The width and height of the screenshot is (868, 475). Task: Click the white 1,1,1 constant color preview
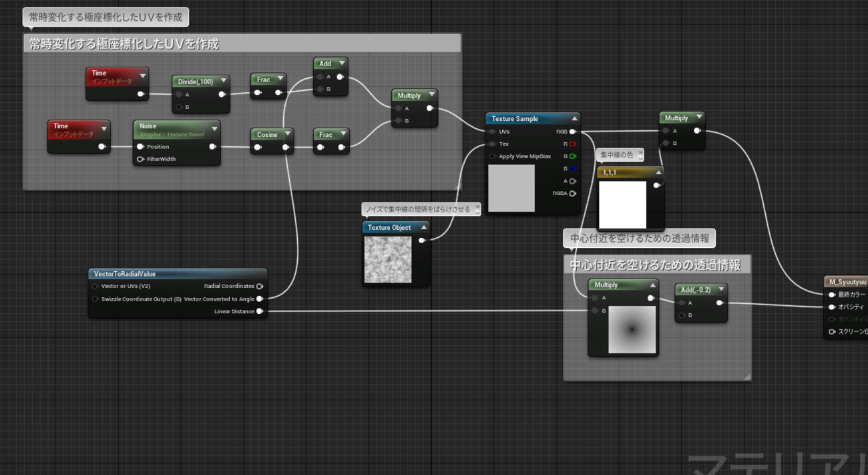pyautogui.click(x=622, y=204)
